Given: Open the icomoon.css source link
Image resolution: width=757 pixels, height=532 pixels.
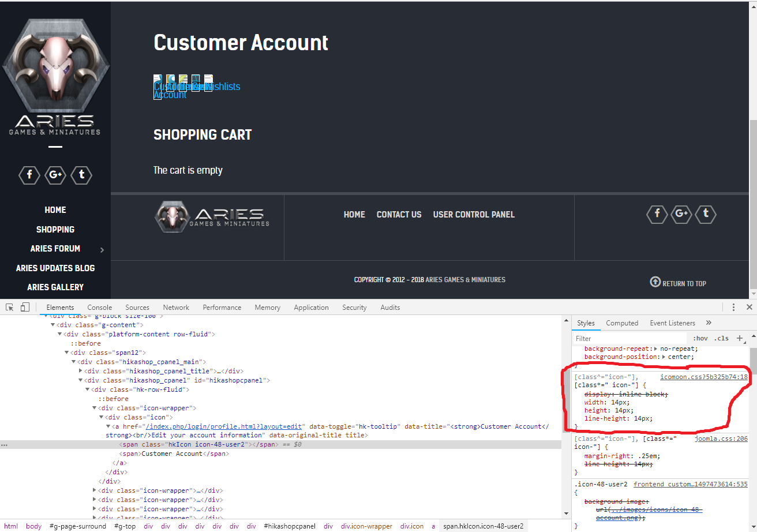Looking at the screenshot, I should tap(704, 377).
